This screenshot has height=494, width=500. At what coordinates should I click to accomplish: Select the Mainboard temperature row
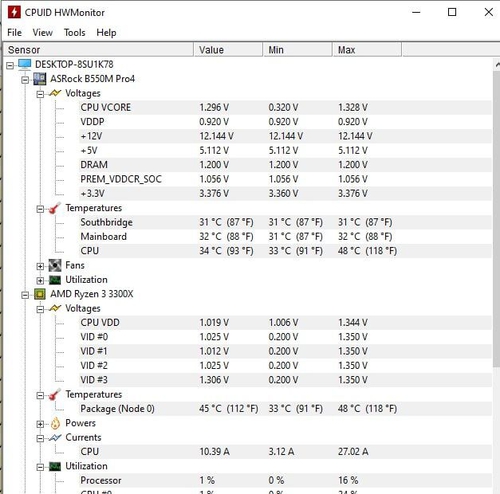tap(285, 236)
